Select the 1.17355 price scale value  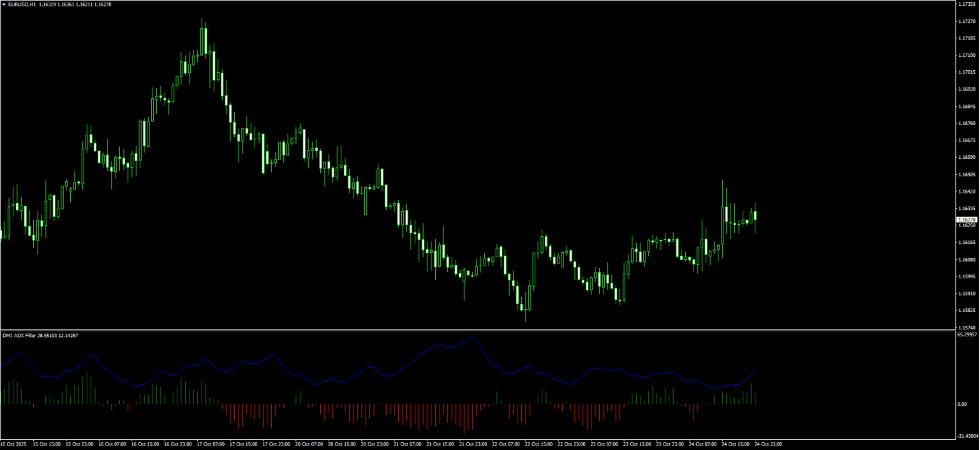pos(967,4)
